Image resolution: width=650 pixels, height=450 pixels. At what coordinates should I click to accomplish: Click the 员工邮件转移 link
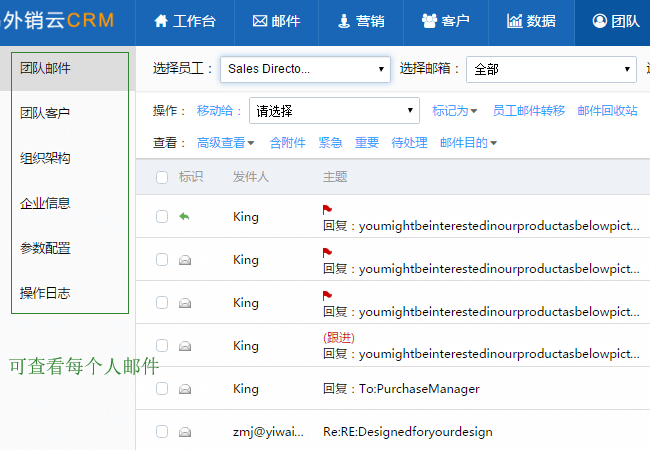[529, 111]
